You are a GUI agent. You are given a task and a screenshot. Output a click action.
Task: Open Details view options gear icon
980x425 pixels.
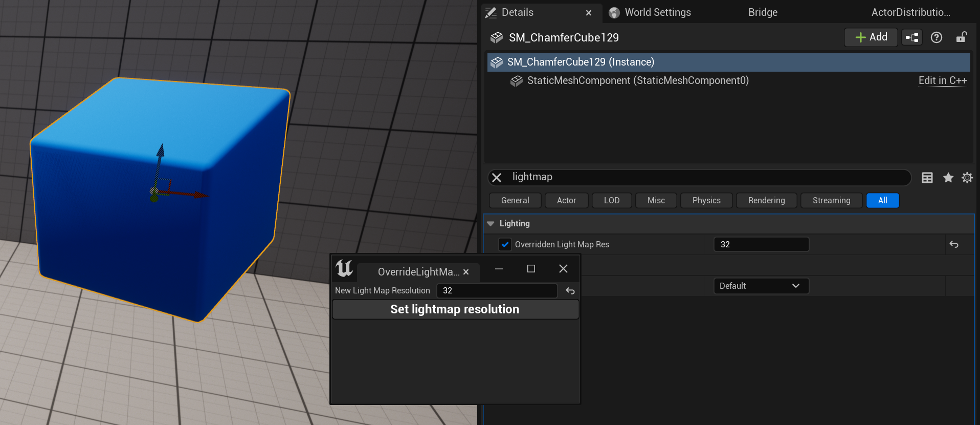967,178
